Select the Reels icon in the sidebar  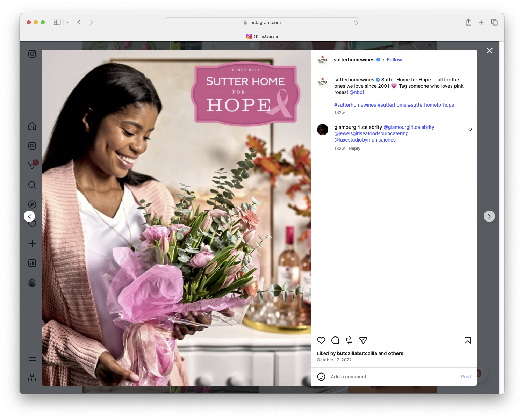pos(32,146)
